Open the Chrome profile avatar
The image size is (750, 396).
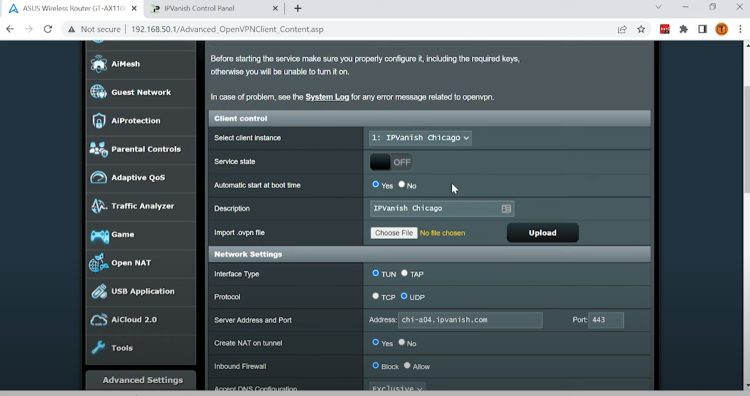[x=721, y=29]
